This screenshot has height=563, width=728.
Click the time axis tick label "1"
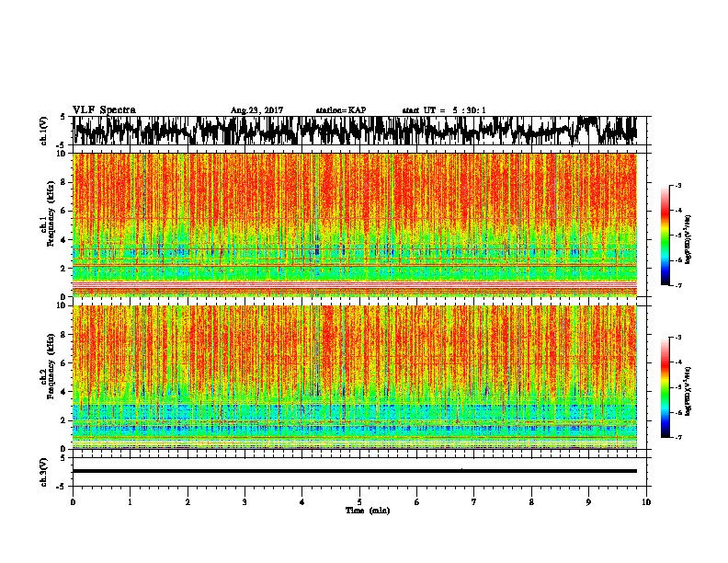tap(130, 501)
